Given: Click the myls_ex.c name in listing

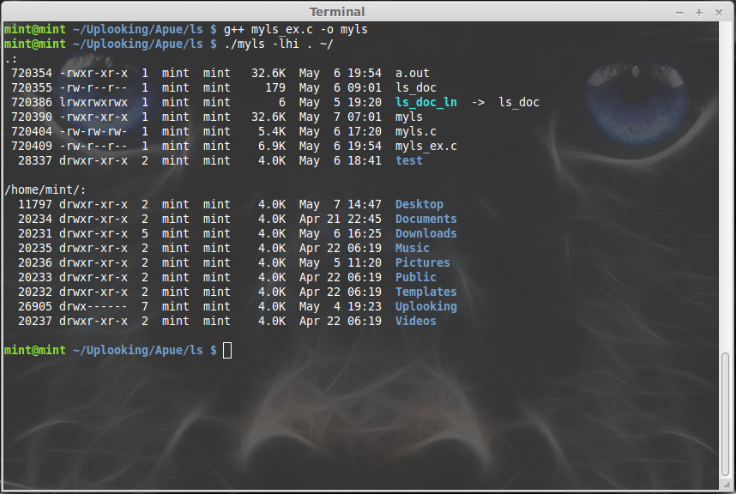Looking at the screenshot, I should pos(426,146).
